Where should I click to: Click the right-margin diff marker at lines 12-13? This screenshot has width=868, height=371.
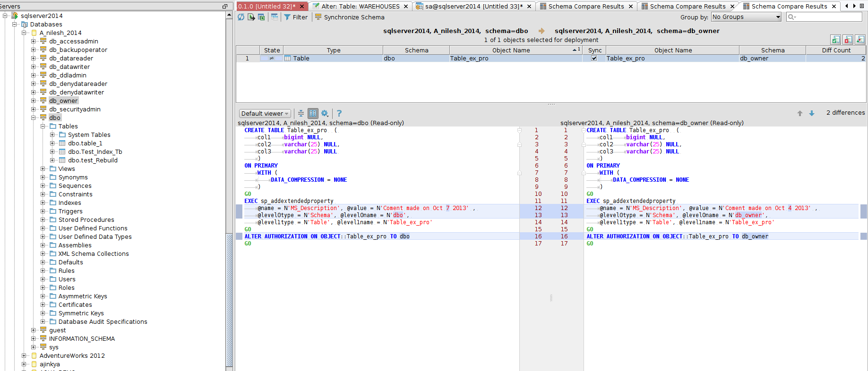(863, 211)
